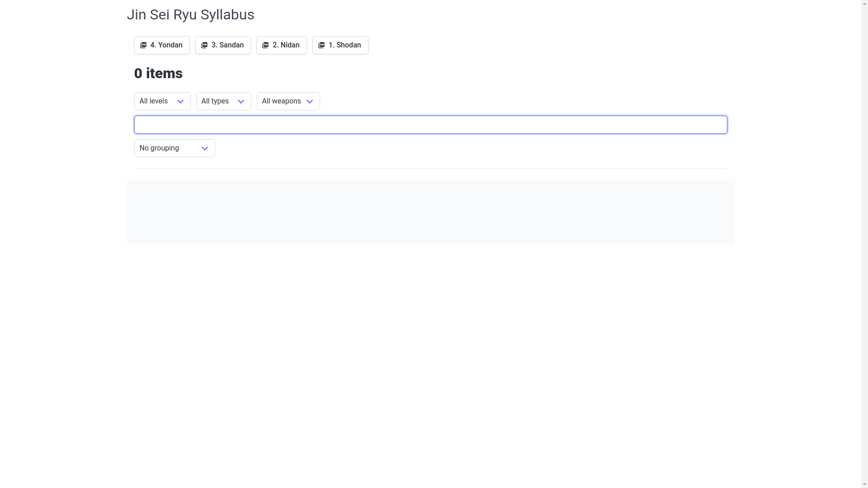Focus the search text input field

click(x=431, y=125)
